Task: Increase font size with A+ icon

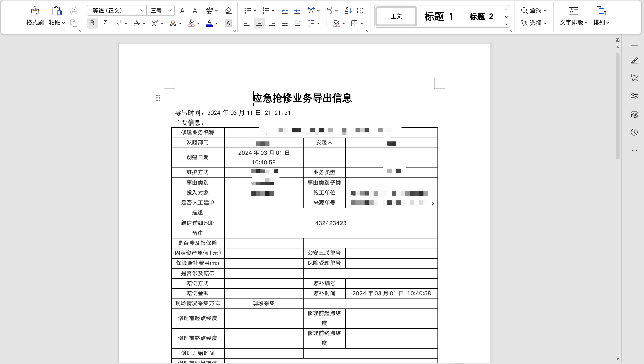Action: click(183, 10)
